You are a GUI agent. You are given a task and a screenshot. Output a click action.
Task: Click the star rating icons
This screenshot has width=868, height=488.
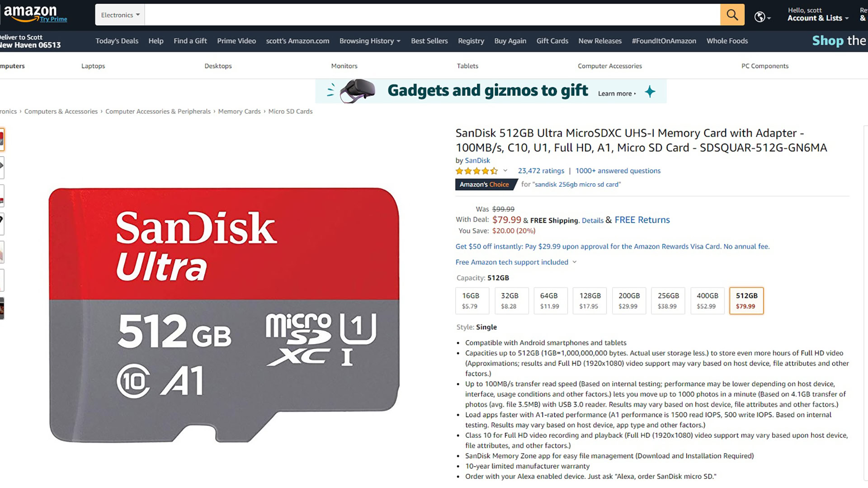(x=476, y=171)
